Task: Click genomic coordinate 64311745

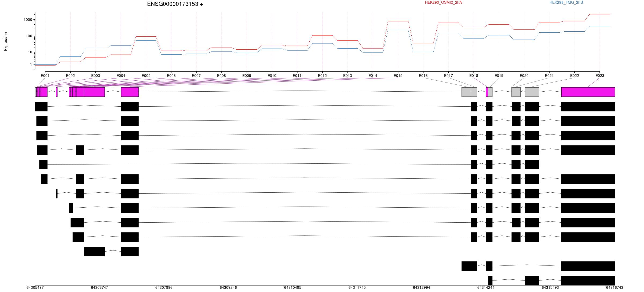Action: (357, 287)
